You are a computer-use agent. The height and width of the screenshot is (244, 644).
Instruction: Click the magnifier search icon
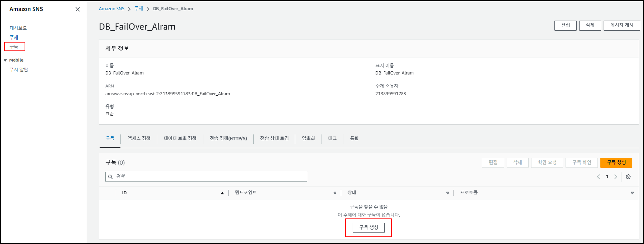click(110, 177)
